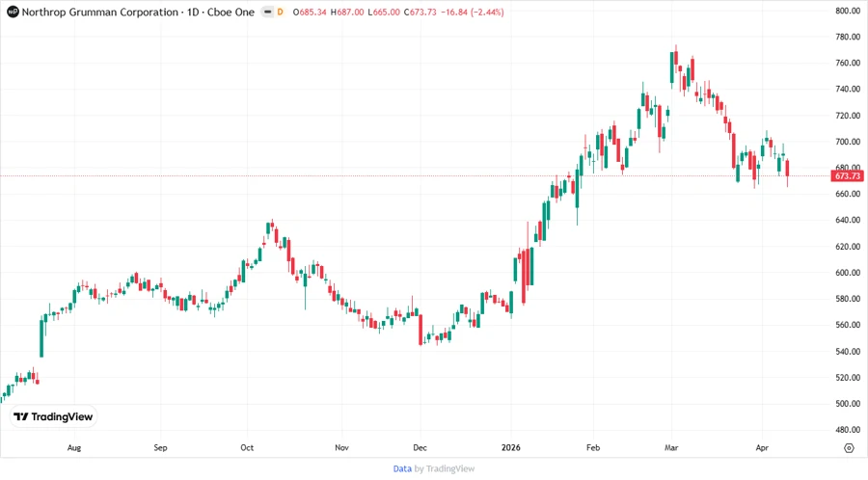
Task: Follow the 'by TradingView' link
Action: 445,469
